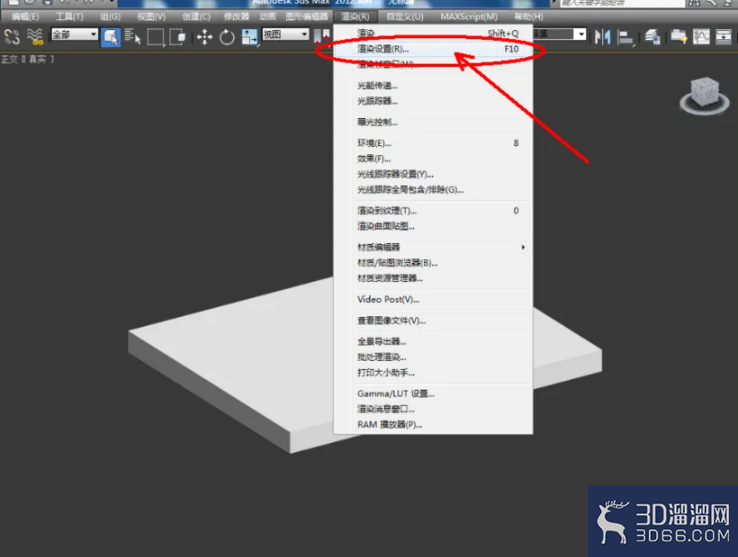Open Select by Name tool

click(133, 37)
